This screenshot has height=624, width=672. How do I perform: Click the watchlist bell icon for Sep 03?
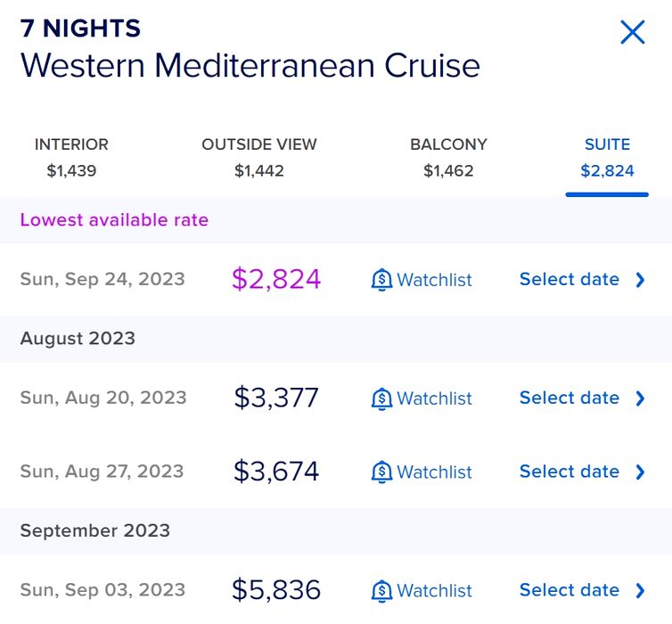[381, 590]
